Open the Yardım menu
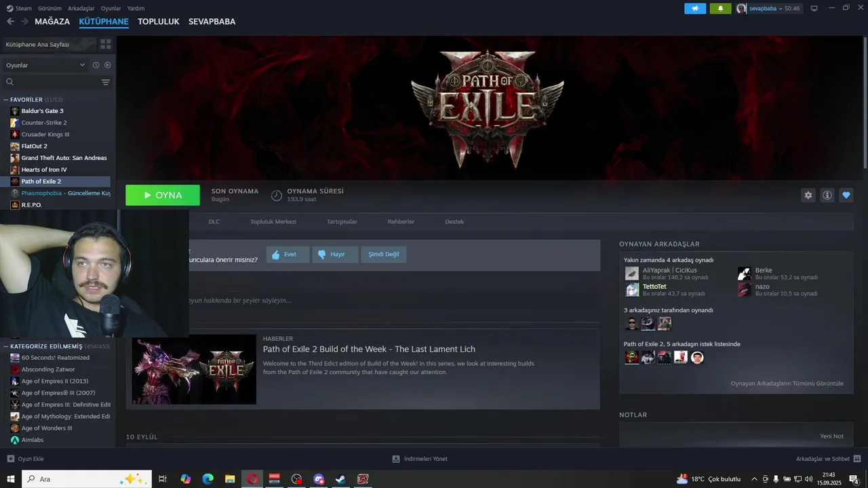This screenshot has width=868, height=488. coord(136,8)
